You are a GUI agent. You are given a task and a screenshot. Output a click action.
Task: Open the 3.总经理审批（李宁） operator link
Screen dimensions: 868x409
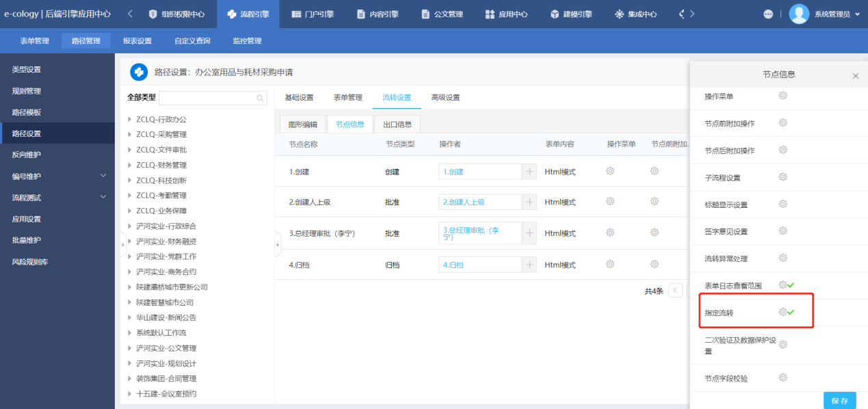coord(471,233)
